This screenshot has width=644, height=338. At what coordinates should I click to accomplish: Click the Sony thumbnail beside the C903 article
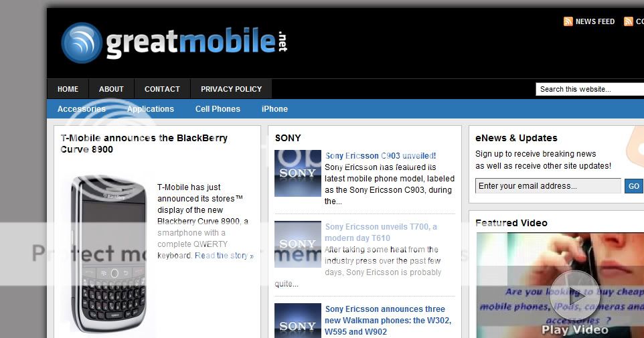tap(298, 173)
